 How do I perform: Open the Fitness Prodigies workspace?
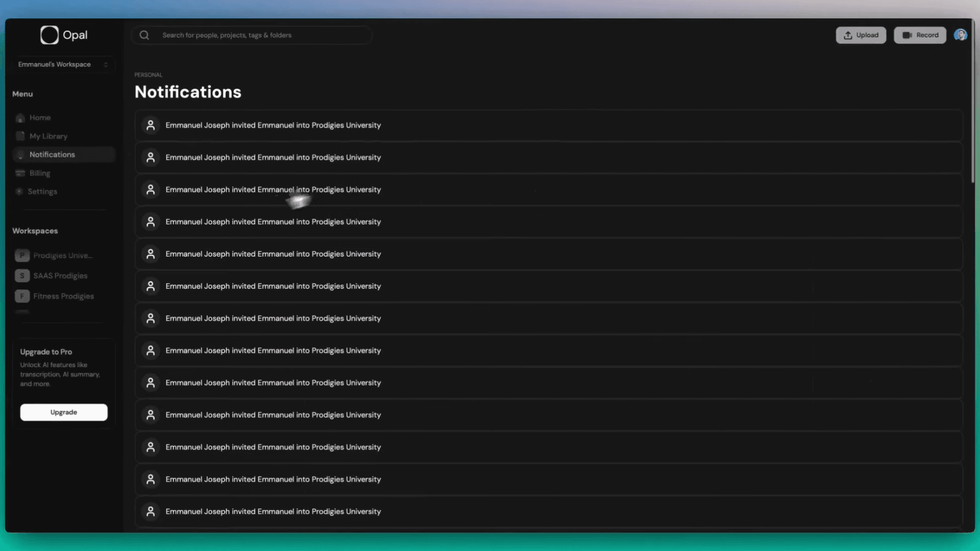tap(63, 296)
